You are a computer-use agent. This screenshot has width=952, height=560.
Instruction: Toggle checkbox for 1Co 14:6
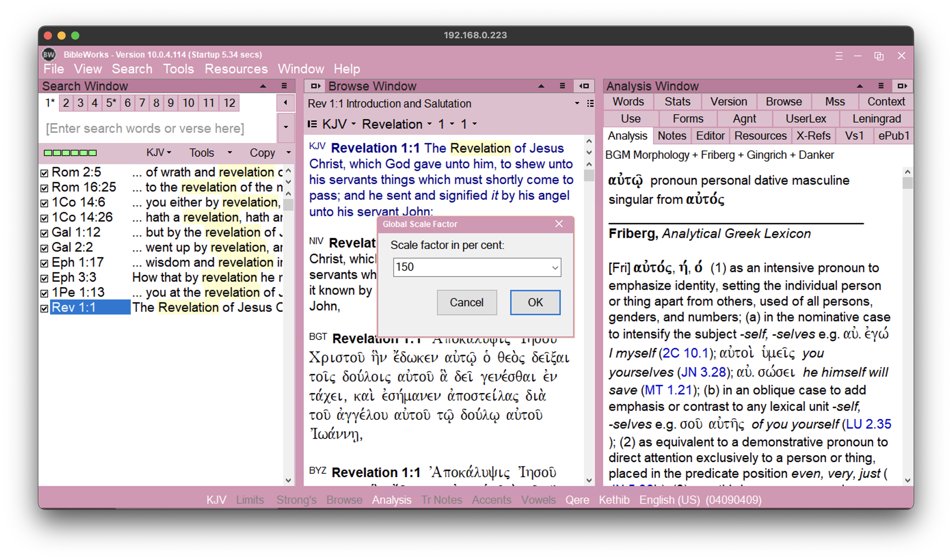pos(44,203)
